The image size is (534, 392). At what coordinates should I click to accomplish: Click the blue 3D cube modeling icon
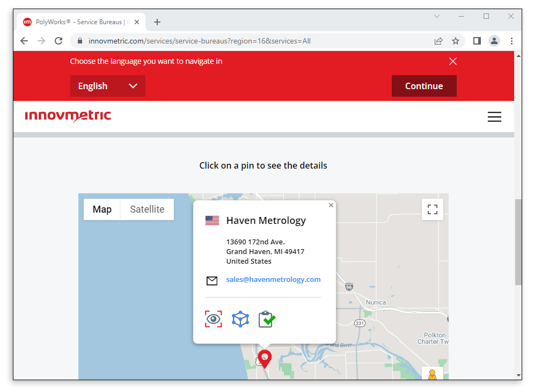pyautogui.click(x=240, y=319)
